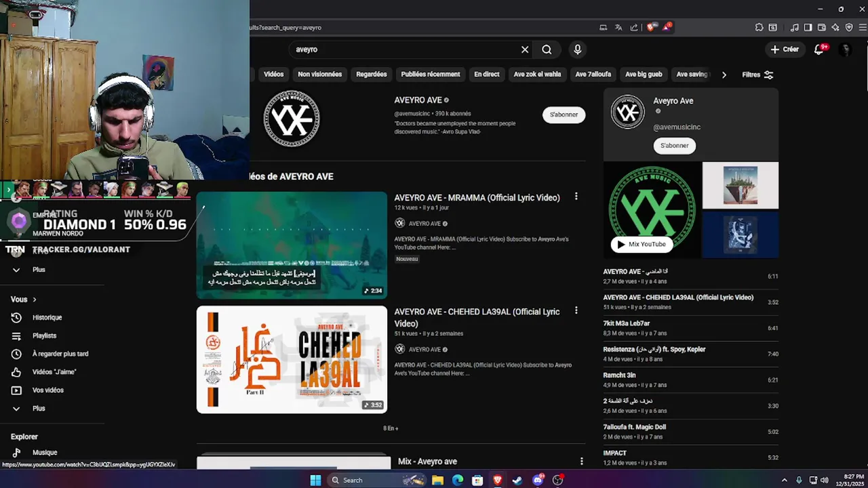Open browser extensions puzzle icon

pos(759,28)
